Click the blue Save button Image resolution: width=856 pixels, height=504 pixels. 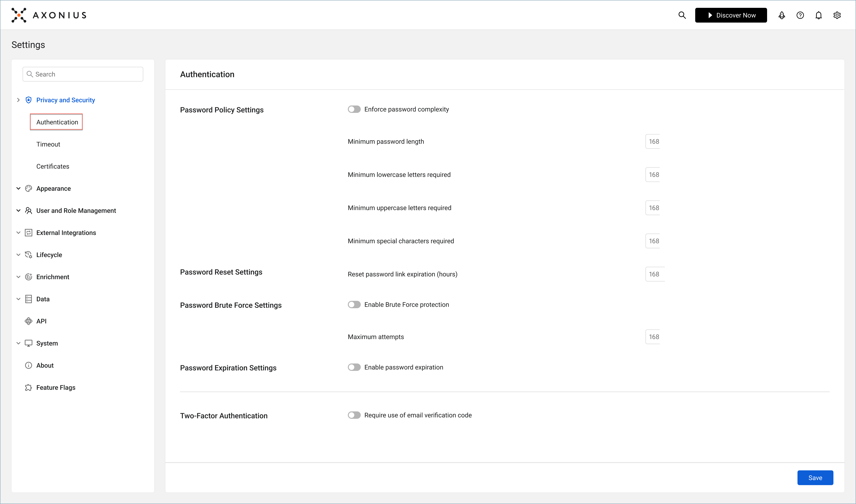pyautogui.click(x=815, y=478)
